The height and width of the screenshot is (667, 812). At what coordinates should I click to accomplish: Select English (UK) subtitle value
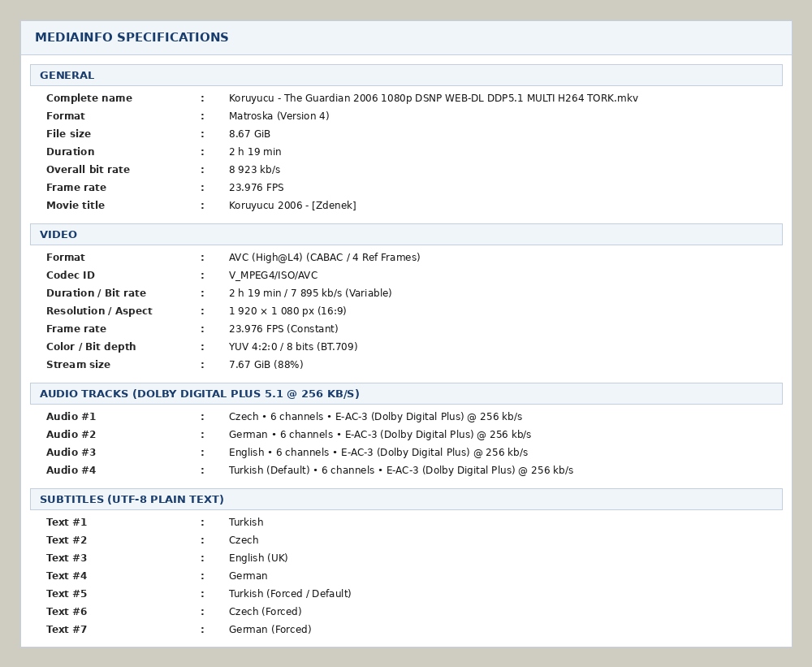[258, 557]
